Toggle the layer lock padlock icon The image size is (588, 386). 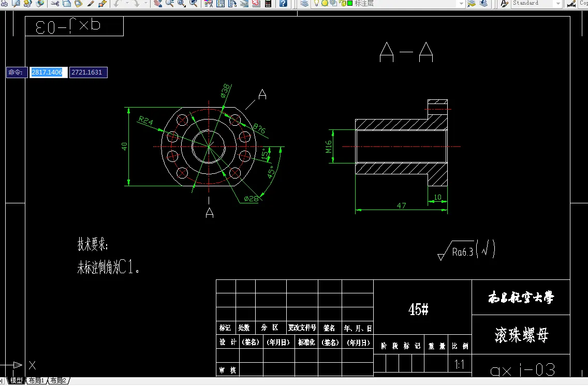[x=342, y=4]
